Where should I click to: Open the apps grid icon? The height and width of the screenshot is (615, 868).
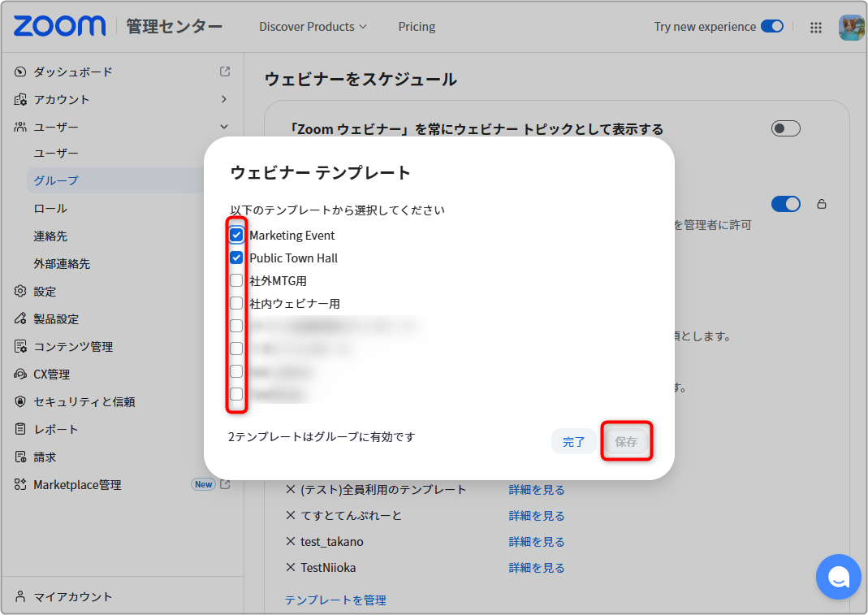coord(815,27)
